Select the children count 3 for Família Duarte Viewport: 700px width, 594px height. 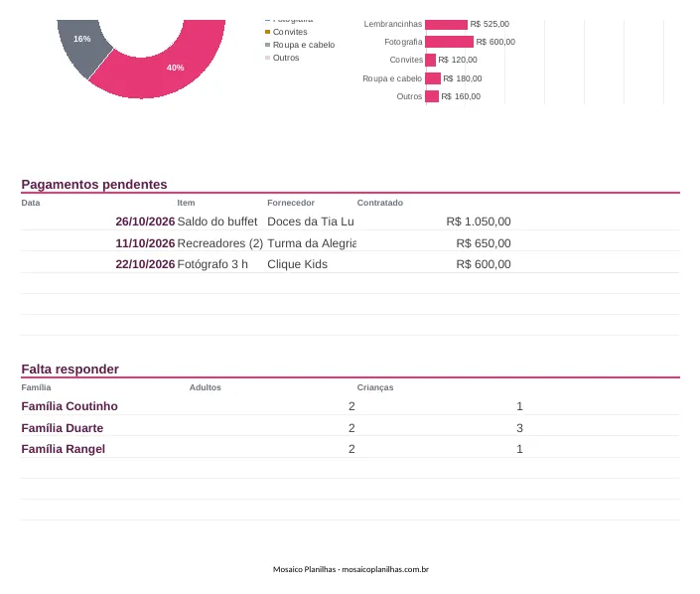click(519, 428)
